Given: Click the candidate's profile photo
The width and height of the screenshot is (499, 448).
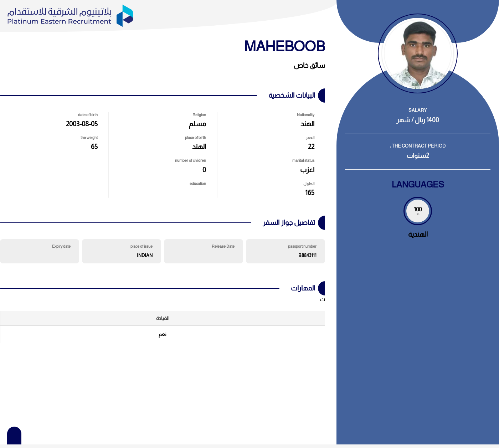Looking at the screenshot, I should (418, 53).
